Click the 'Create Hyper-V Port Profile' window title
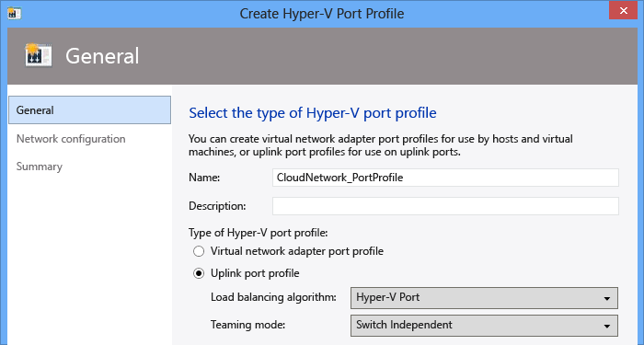 [322, 14]
